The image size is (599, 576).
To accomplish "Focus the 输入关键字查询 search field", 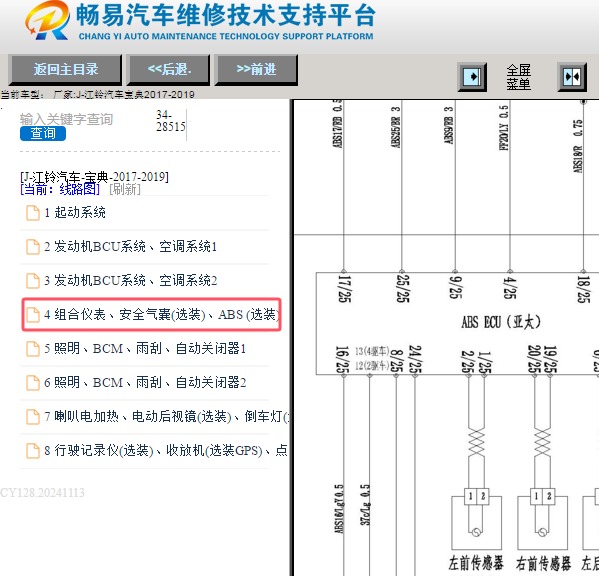I will 66,119.
